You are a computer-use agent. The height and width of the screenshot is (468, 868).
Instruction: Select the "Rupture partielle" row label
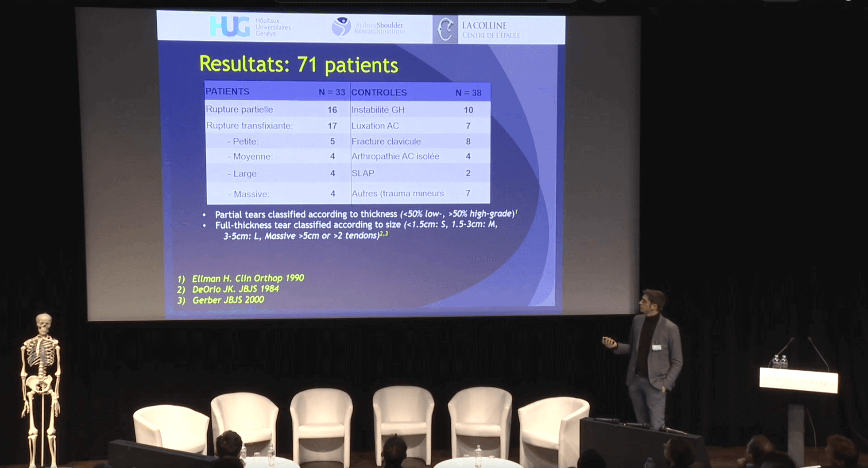point(239,110)
